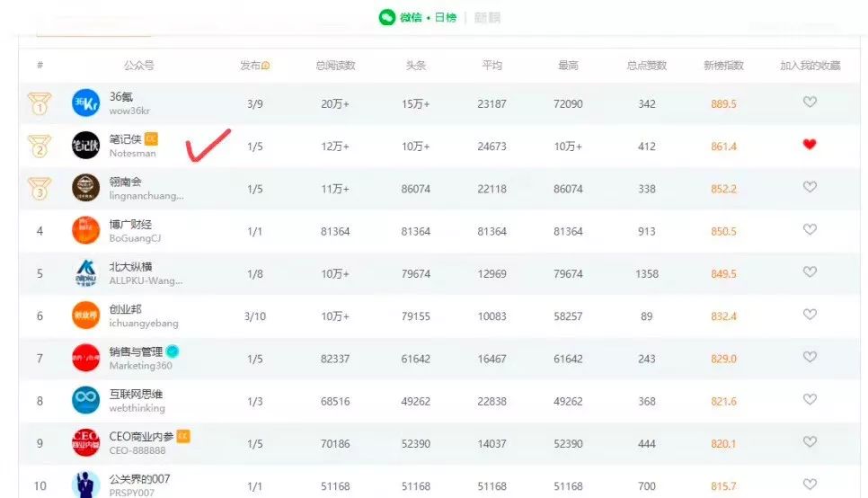Click the verified badge beside 销售与管理
Viewport: 868px width, 498px height.
173,351
